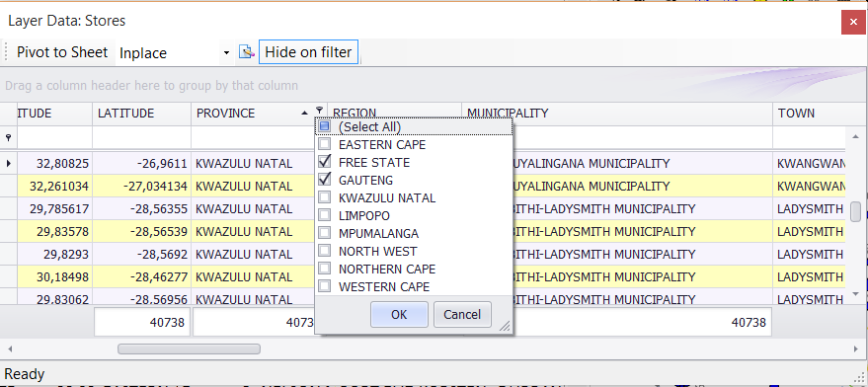
Task: Uncheck the FREE STATE checkbox
Action: (x=325, y=162)
